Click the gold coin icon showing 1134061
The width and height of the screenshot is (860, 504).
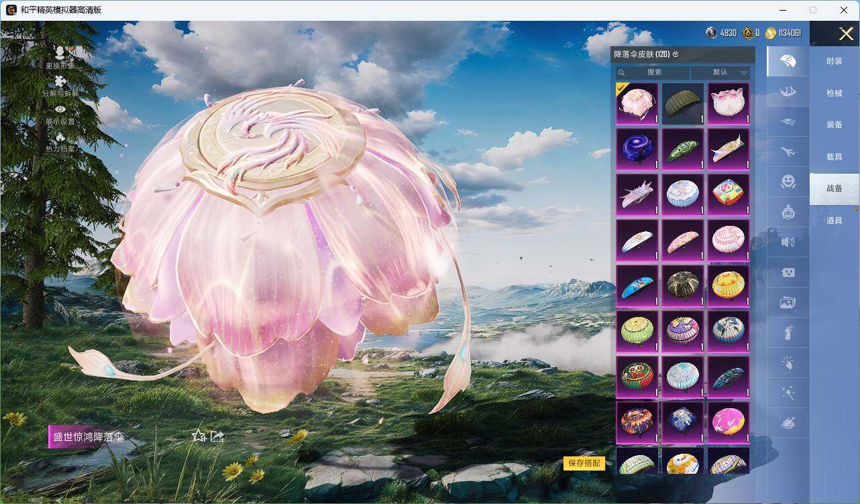[x=771, y=33]
